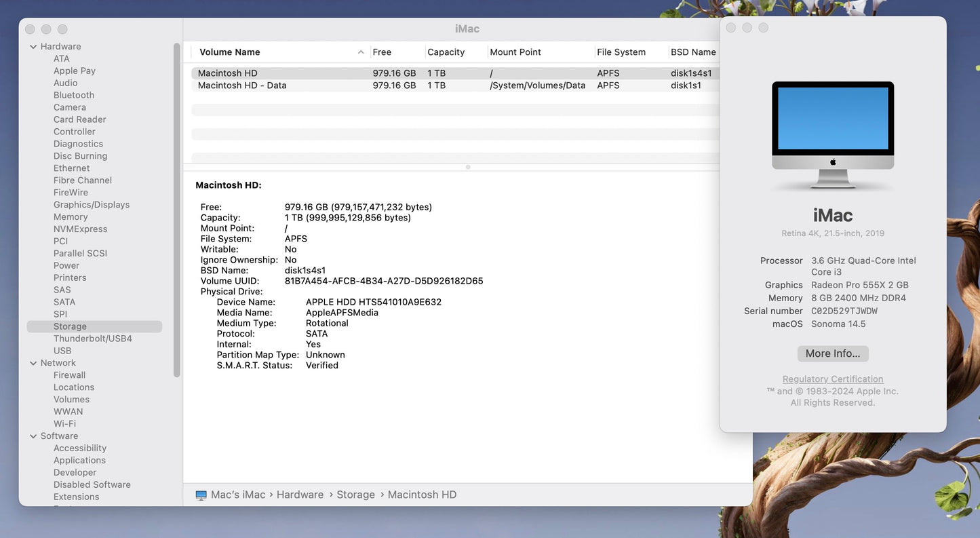Click the sort arrow on Volume Name column
Viewport: 980px width, 538px height.
(361, 52)
